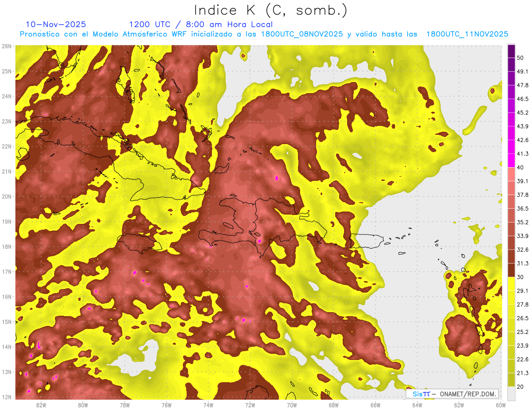Click the colorbar value 31.3
This screenshot has height=411, width=532.
pos(523,263)
